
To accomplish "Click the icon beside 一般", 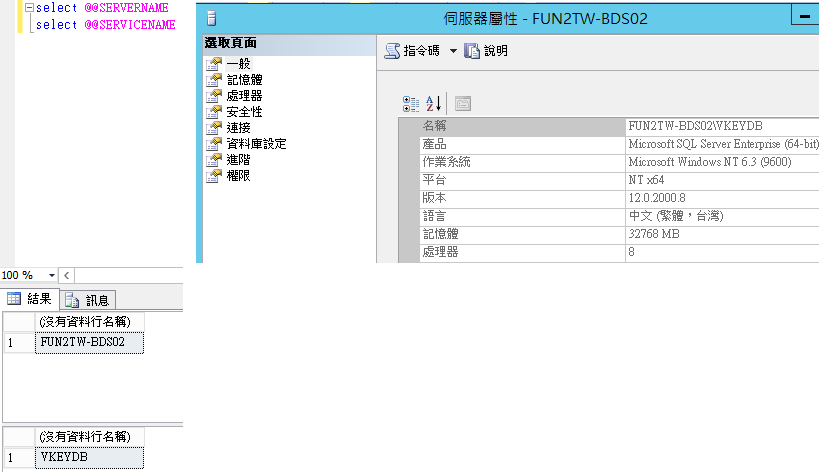I will pos(214,64).
